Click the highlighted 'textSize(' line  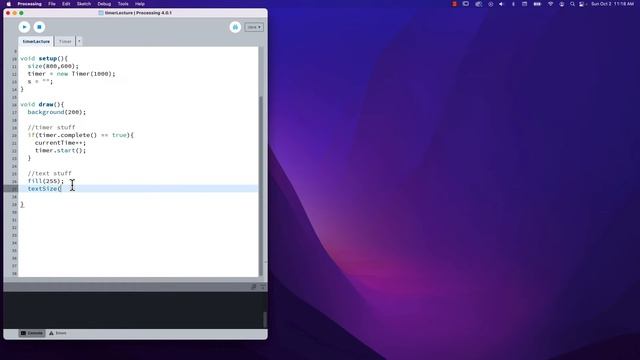click(138, 189)
